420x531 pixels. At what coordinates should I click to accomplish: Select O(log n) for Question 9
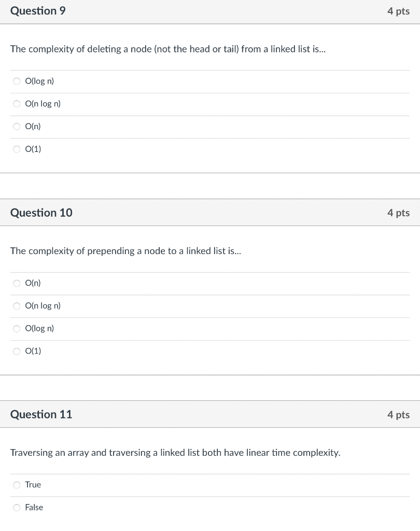(17, 81)
